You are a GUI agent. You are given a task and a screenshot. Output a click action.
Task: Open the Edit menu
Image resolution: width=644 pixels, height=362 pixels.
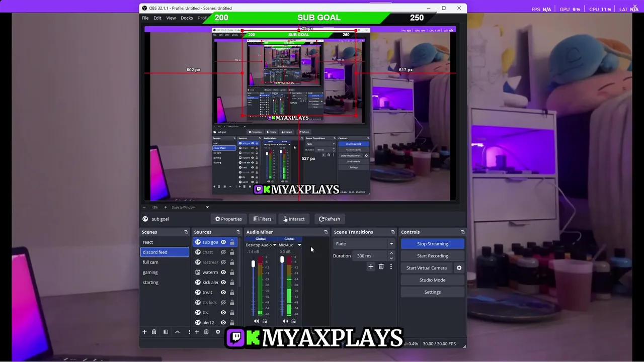pyautogui.click(x=157, y=18)
